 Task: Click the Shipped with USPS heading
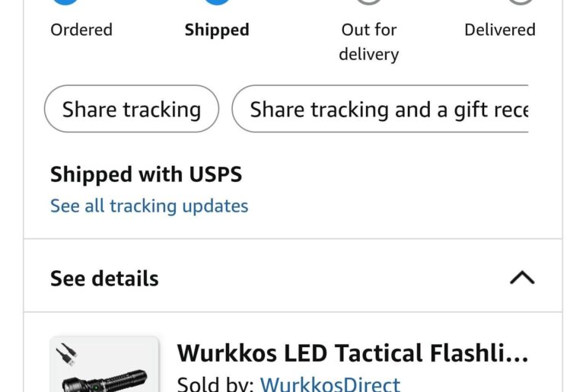pyautogui.click(x=146, y=174)
